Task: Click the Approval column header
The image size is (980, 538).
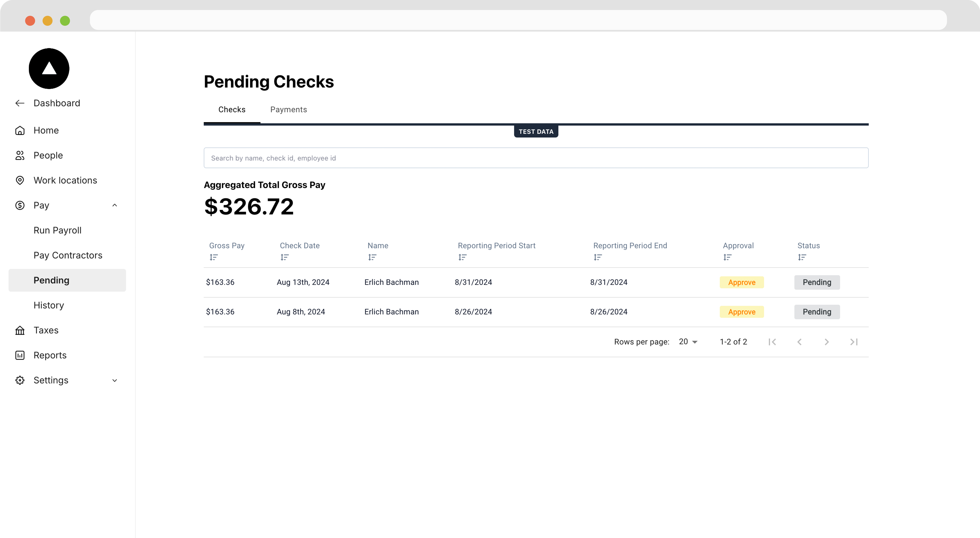Action: click(738, 246)
